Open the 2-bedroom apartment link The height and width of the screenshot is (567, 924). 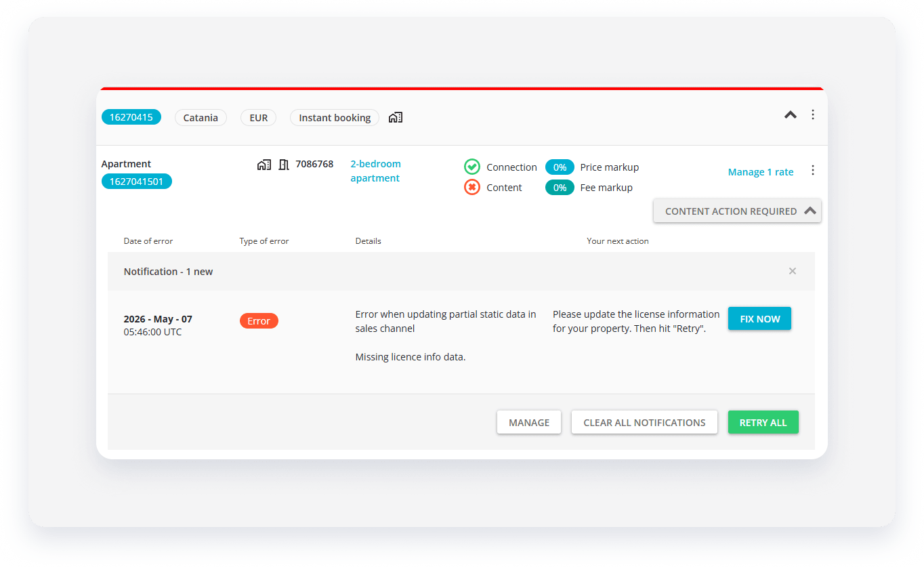pyautogui.click(x=375, y=171)
